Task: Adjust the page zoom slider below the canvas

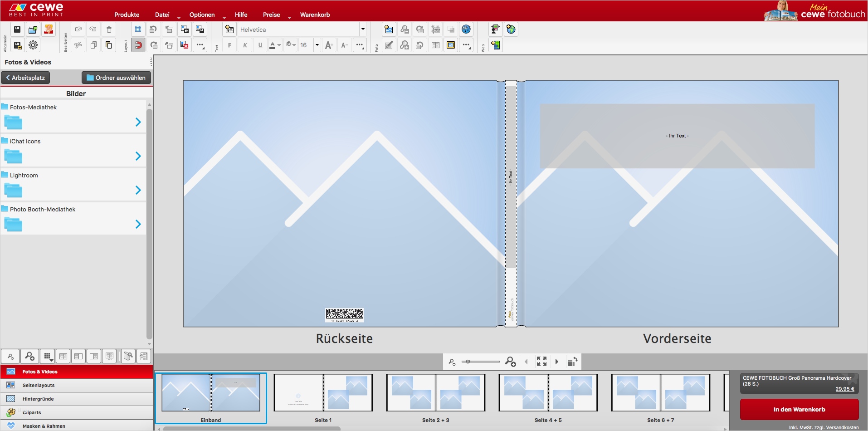Action: coord(480,362)
